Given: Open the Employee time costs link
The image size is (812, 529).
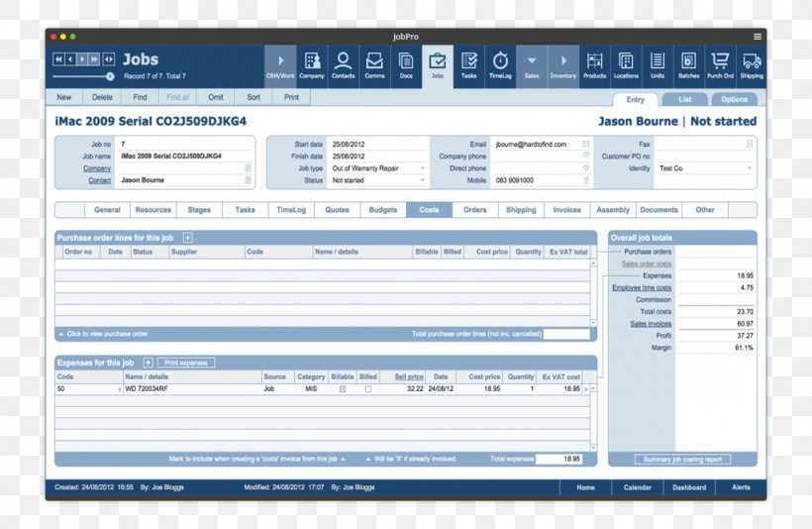Looking at the screenshot, I should click(x=642, y=287).
